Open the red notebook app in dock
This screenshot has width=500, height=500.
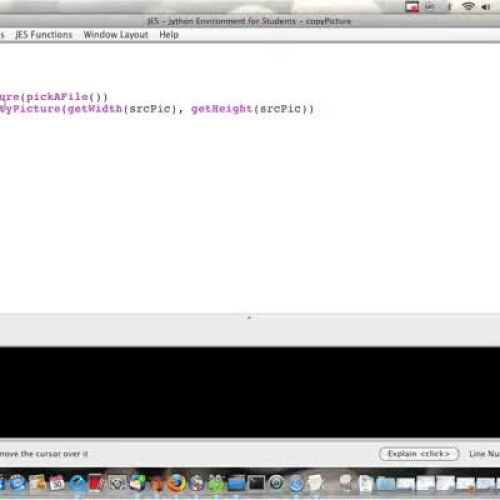click(97, 482)
